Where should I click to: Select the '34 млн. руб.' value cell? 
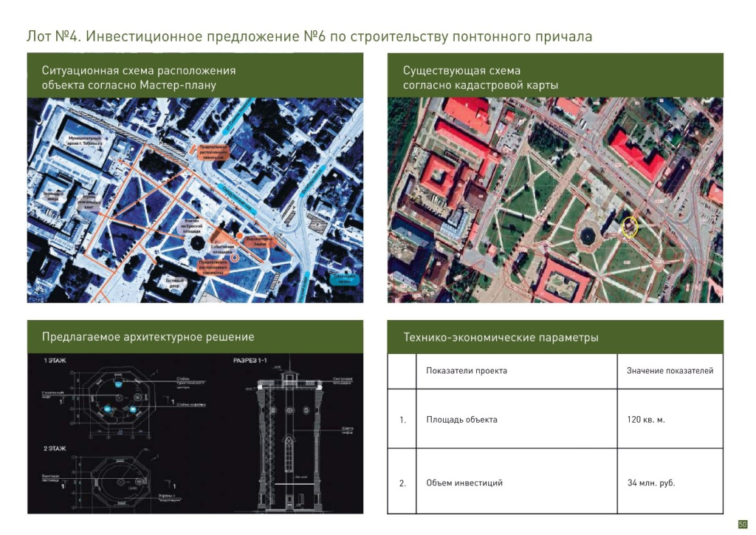[x=670, y=482]
